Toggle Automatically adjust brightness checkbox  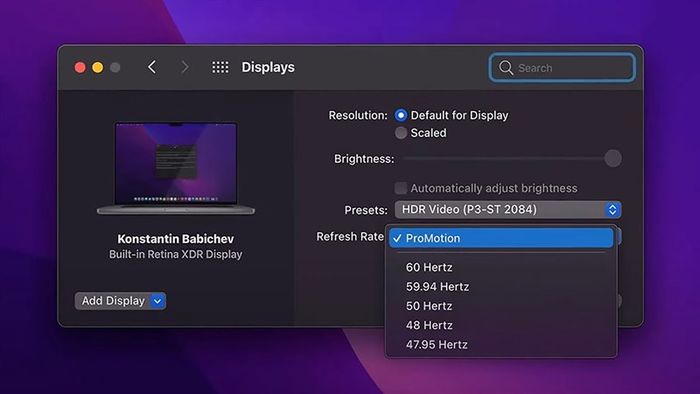coord(401,188)
